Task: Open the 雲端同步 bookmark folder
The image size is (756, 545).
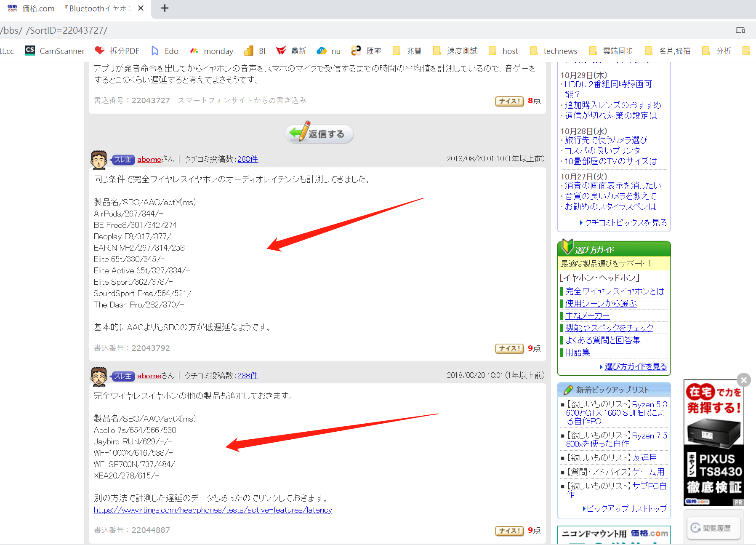Action: coord(611,51)
